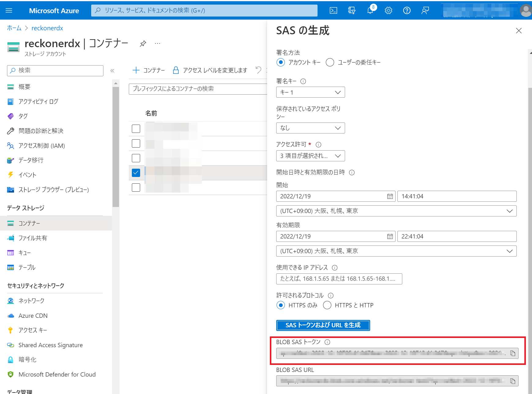Open the signing key dropdown showing キー 1
Screen dimensions: 532x394
[311, 92]
